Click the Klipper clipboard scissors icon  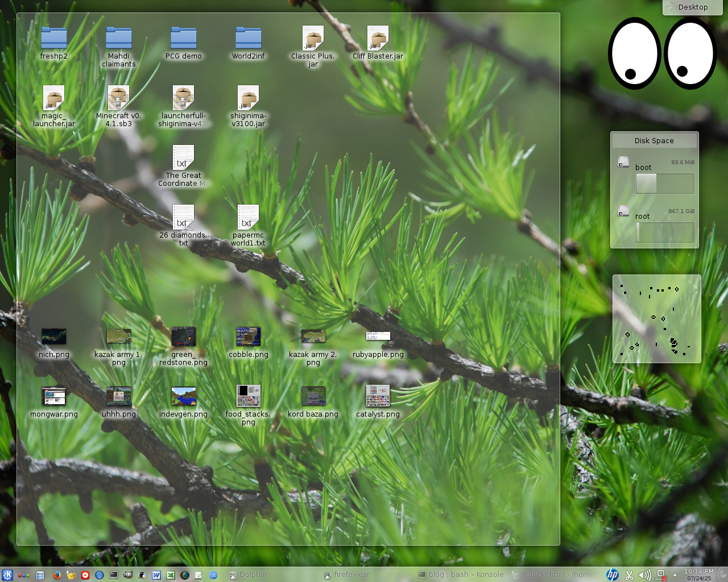point(629,575)
